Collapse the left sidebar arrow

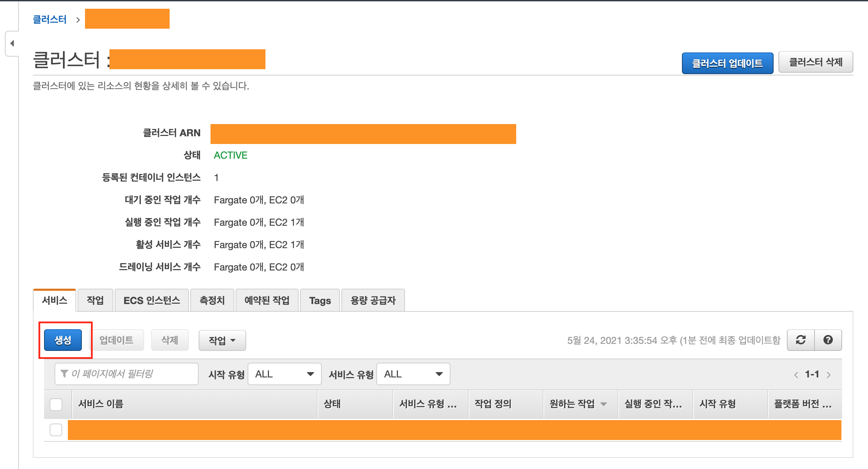pos(12,43)
